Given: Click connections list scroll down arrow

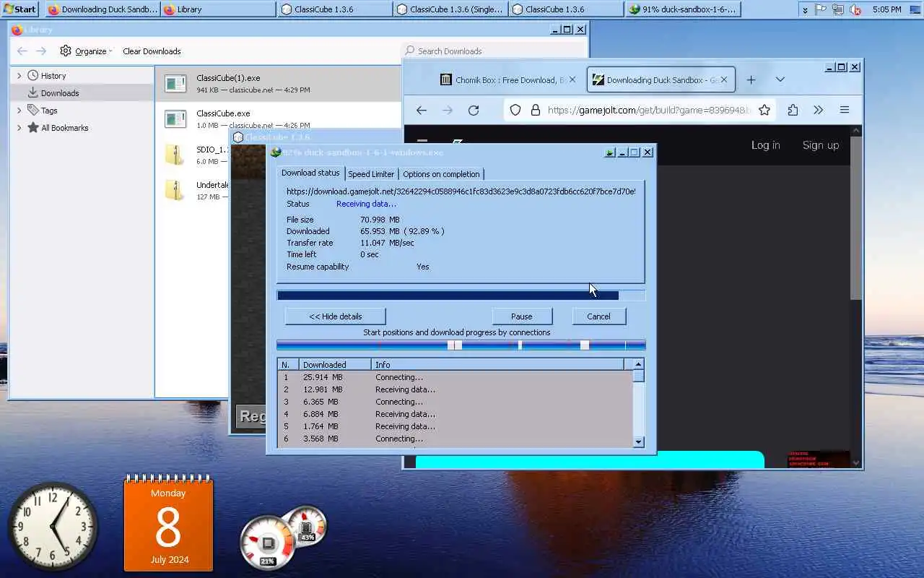Looking at the screenshot, I should point(638,441).
